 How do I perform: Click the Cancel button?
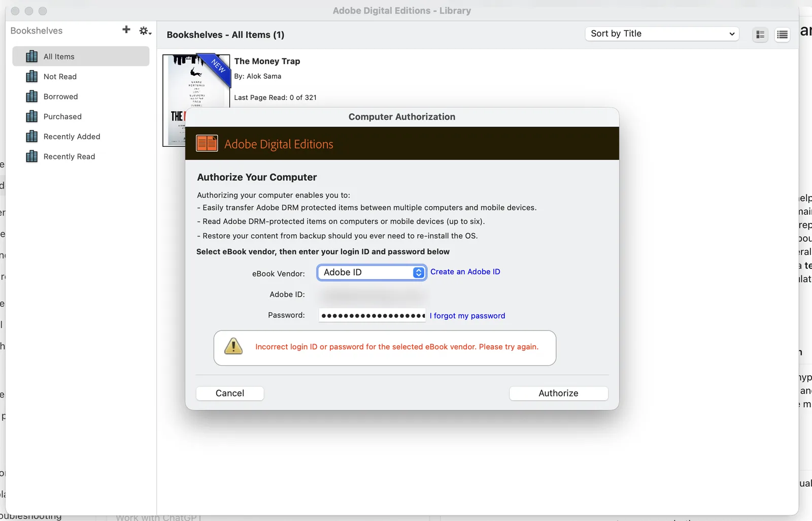[230, 393]
